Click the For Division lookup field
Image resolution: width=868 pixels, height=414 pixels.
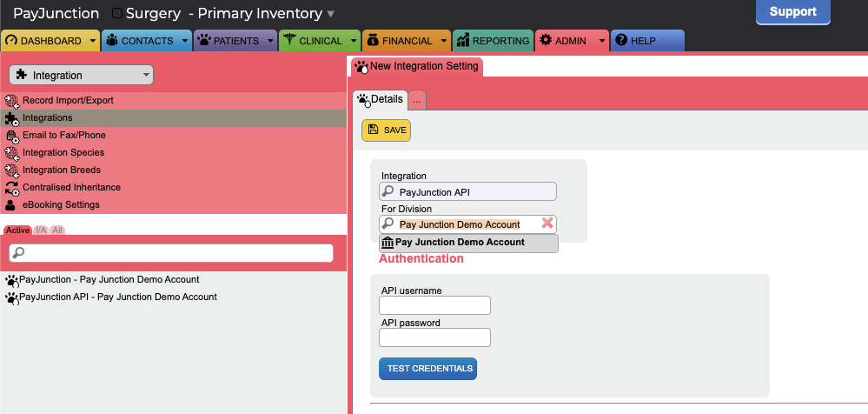coord(467,224)
